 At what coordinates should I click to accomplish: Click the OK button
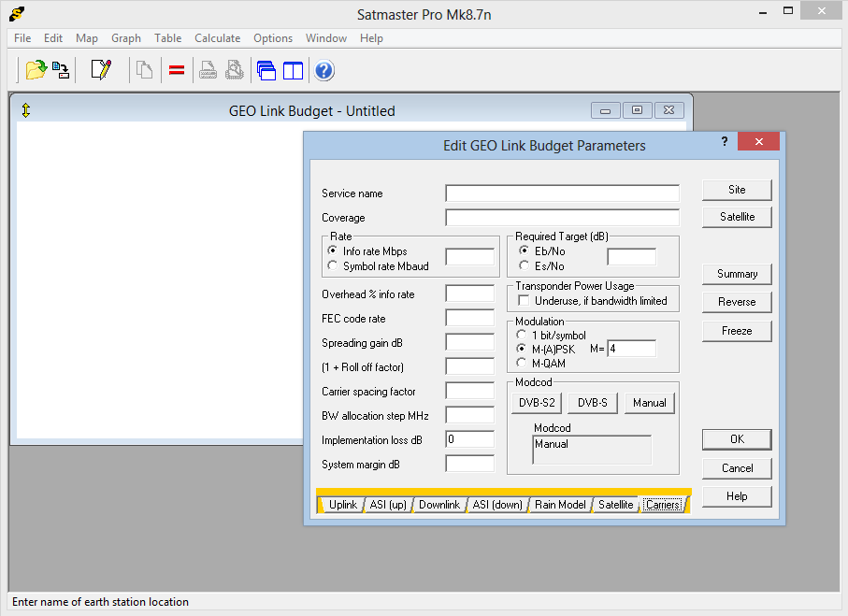click(737, 439)
